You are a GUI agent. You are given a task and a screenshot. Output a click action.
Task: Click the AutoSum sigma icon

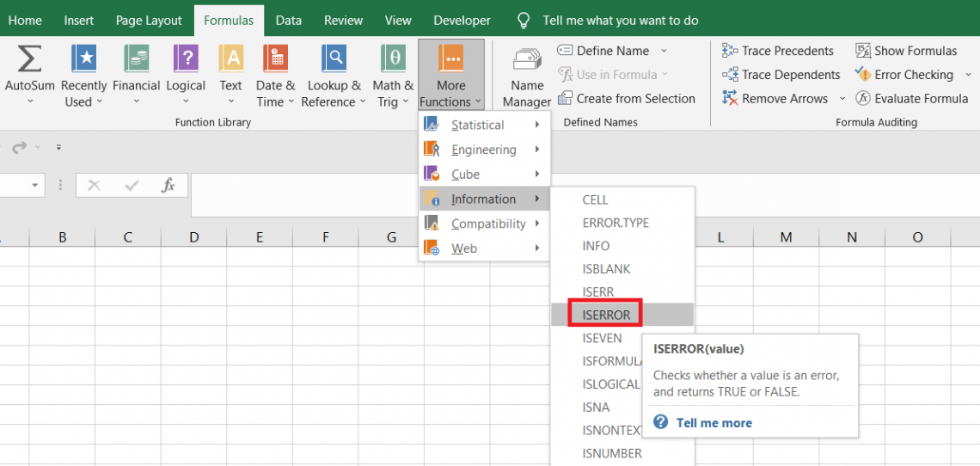[x=30, y=59]
